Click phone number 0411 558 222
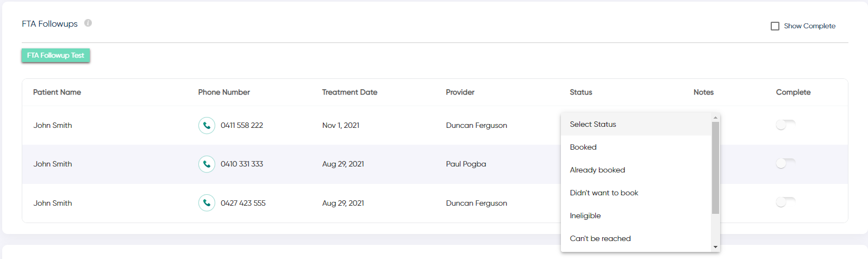This screenshot has width=868, height=259. point(242,125)
